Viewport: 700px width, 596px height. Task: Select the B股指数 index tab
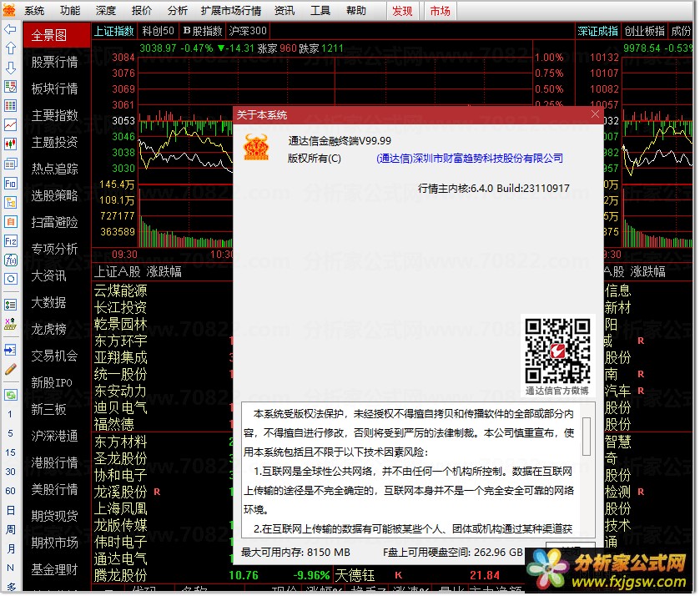click(202, 31)
